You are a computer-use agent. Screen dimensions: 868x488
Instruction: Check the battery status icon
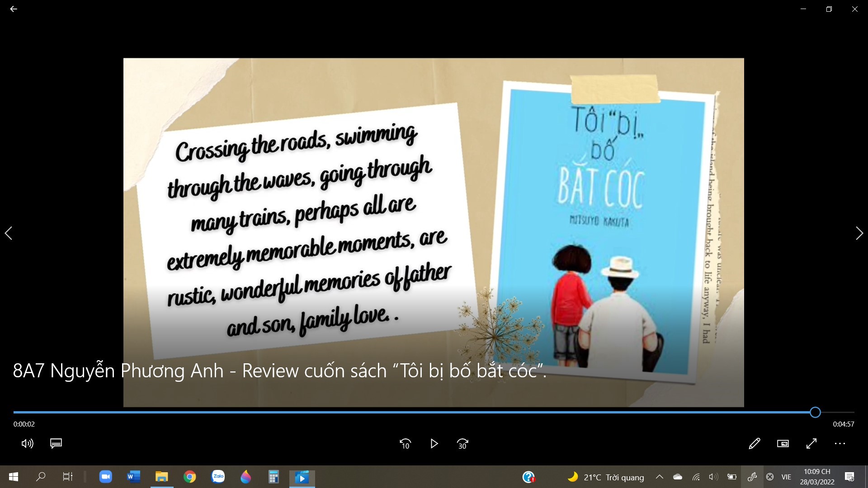tap(731, 477)
